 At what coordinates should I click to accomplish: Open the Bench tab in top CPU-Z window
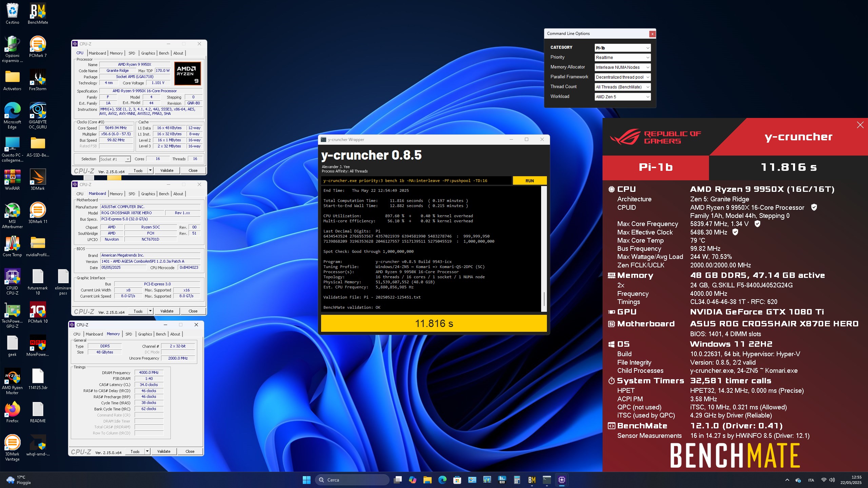[x=164, y=53]
